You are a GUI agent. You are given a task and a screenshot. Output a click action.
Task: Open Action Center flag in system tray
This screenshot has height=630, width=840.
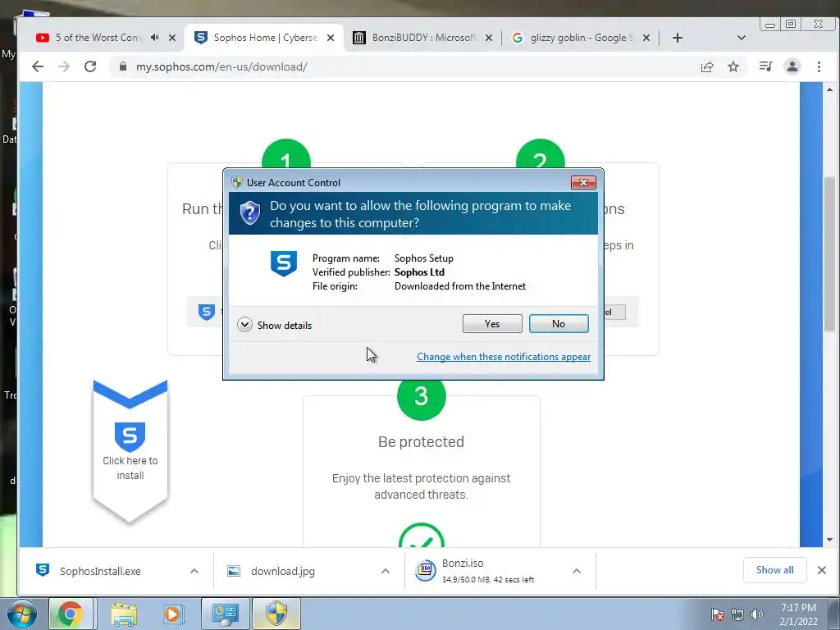point(718,615)
